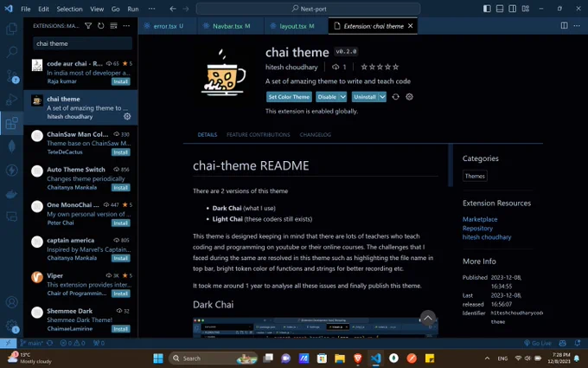588x368 pixels.
Task: Clear extensions search results icon
Action: (x=113, y=25)
